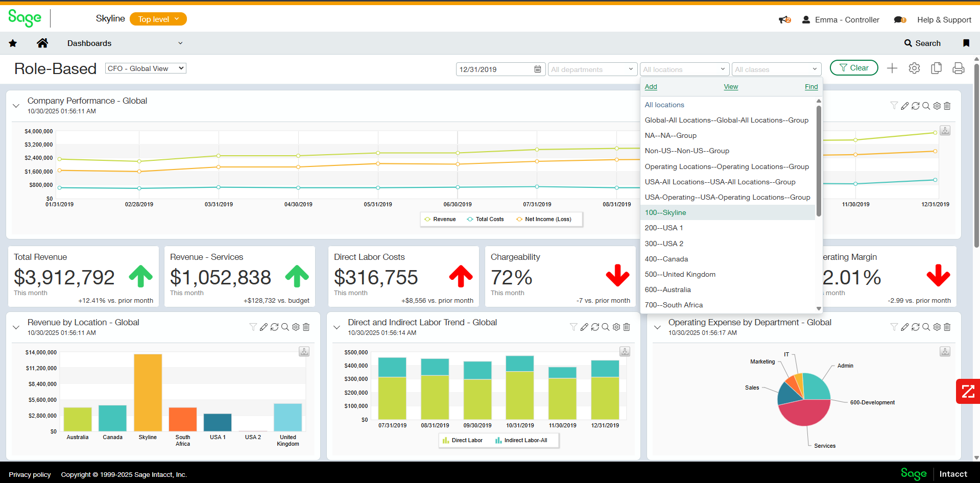Click the plus icon to add component

(x=892, y=68)
